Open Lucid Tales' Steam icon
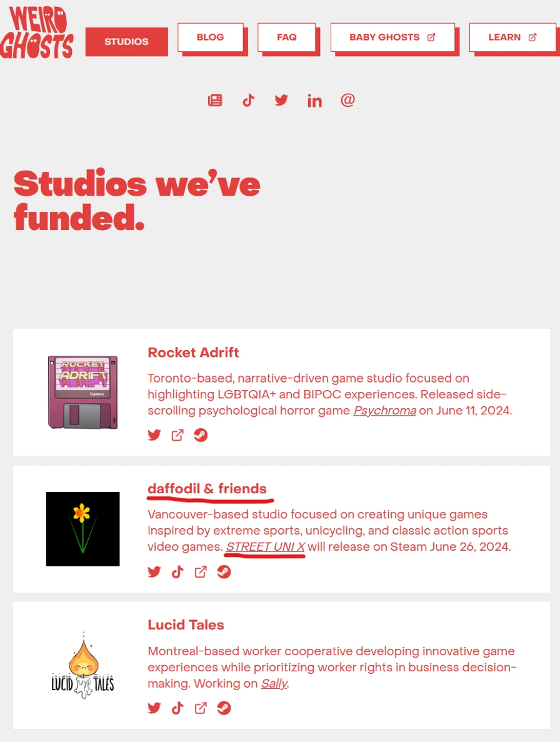 pos(224,708)
